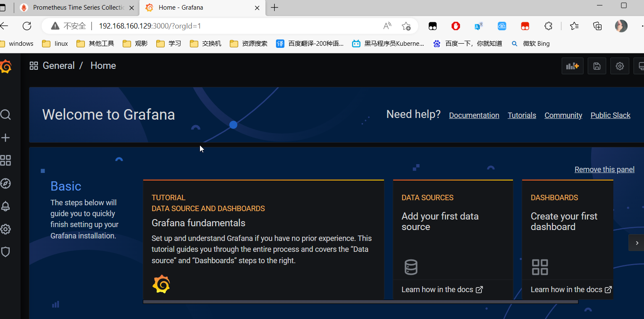
Task: Click Create your first dashboard
Action: [x=564, y=222]
